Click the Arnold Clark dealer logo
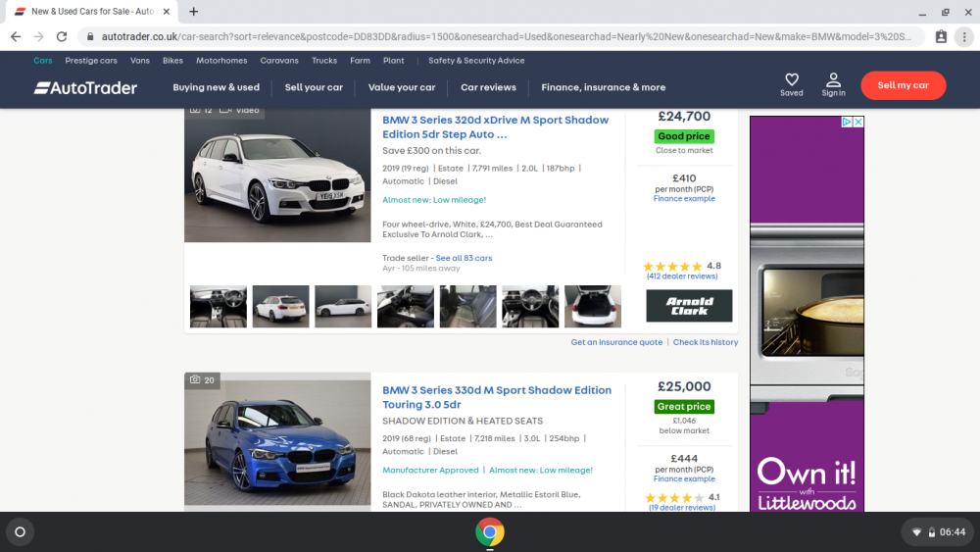The image size is (980, 552). [689, 306]
